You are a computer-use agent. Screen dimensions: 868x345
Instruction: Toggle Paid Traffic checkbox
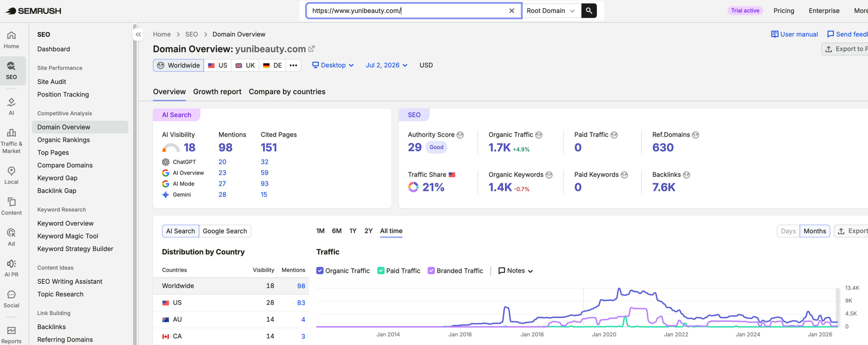point(381,271)
